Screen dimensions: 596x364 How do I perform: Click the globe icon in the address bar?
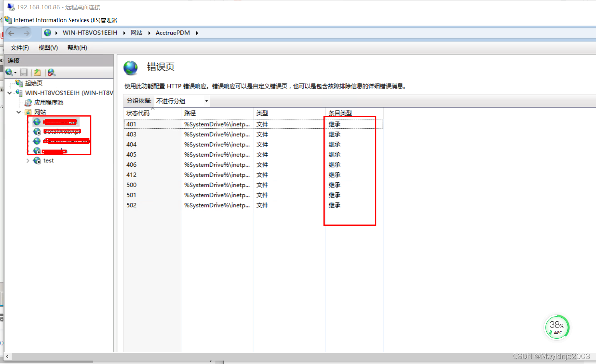tap(47, 33)
